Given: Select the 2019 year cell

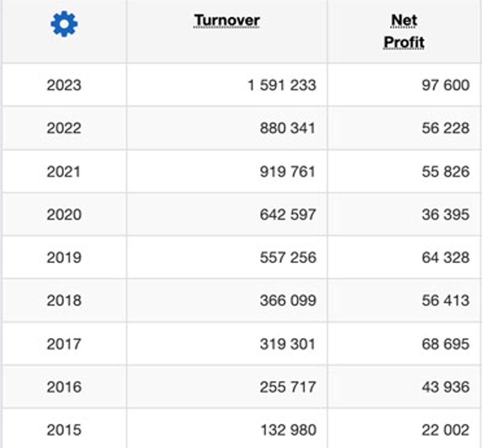Looking at the screenshot, I should pyautogui.click(x=64, y=257).
